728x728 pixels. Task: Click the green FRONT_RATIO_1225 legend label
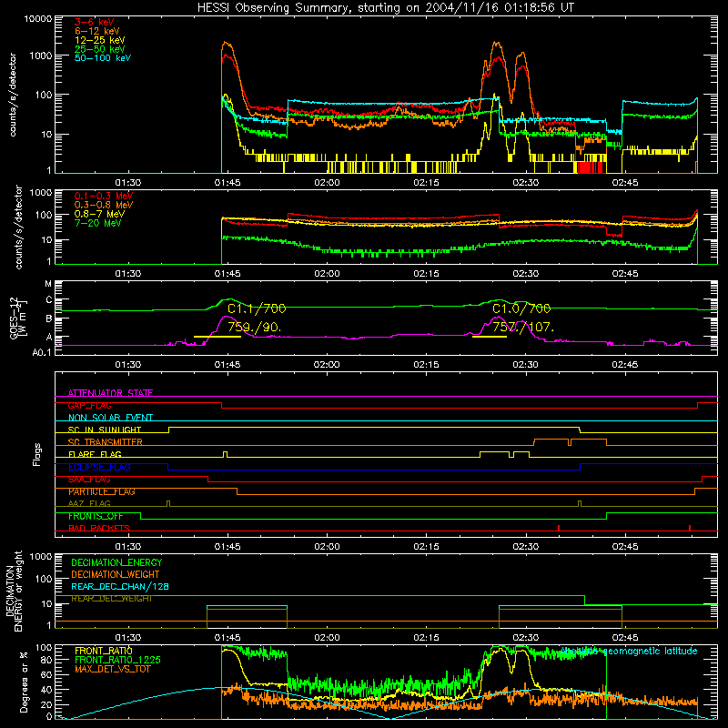(x=117, y=660)
